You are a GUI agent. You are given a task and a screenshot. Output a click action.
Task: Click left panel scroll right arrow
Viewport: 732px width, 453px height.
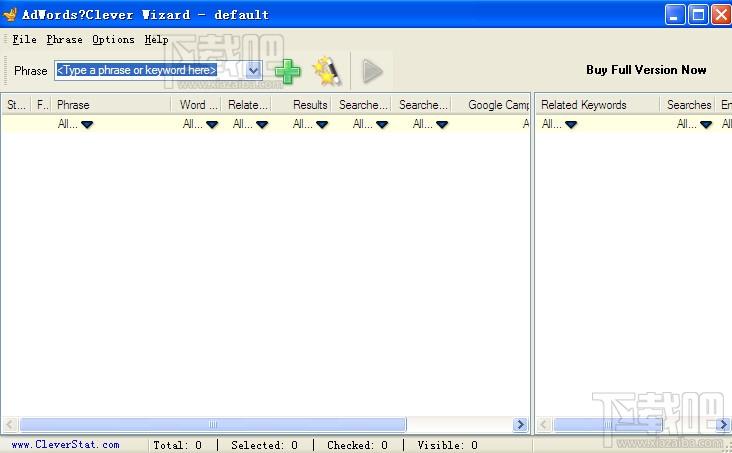(520, 425)
